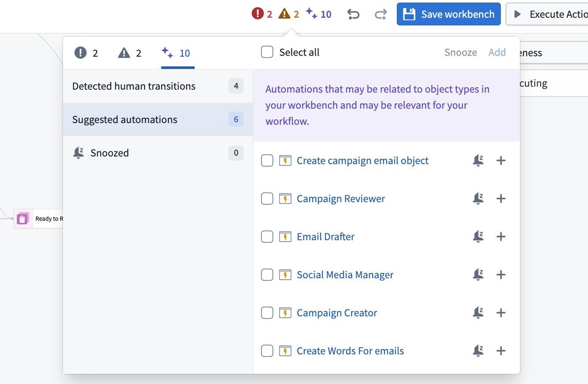Snooze the Social Media Manager suggestion
This screenshot has width=588, height=384.
(478, 275)
